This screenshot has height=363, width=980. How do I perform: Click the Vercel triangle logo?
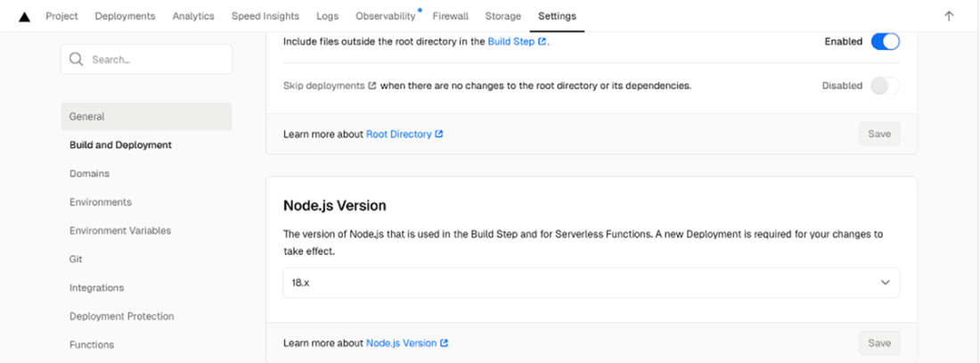coord(24,16)
